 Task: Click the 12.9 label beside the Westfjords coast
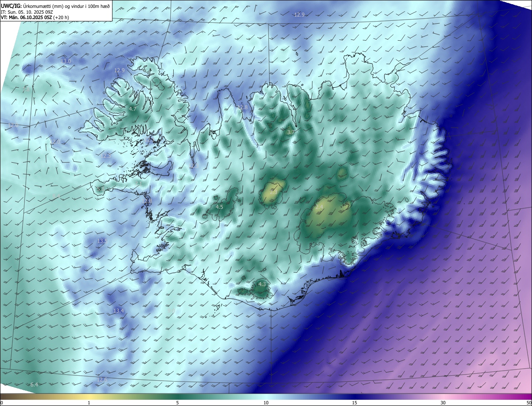[119, 71]
